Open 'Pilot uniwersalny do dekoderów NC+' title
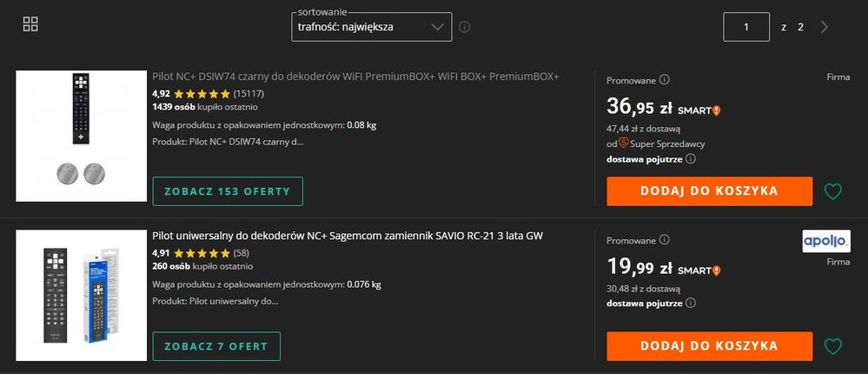Viewport: 868px width, 374px height. tap(348, 236)
